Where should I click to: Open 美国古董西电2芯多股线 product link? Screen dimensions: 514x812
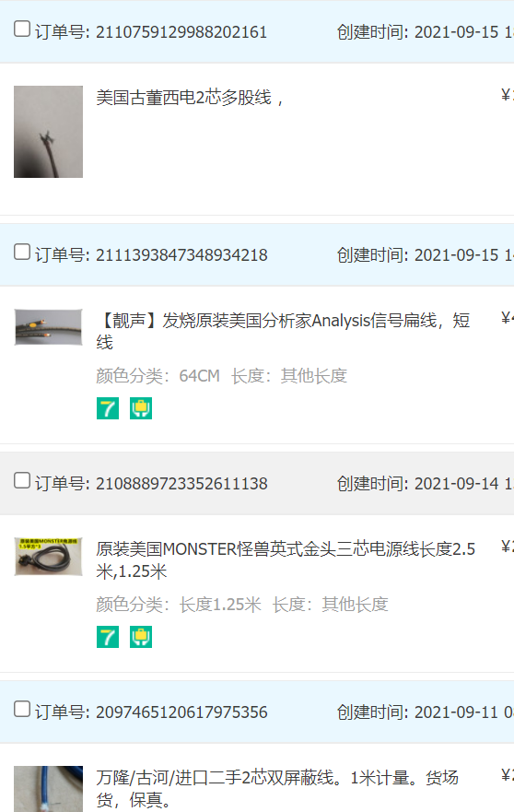[190, 98]
